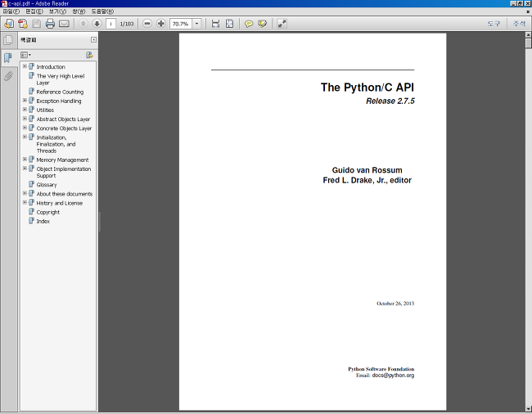532x414 pixels.
Task: Expand the Memory Management bookmark
Action: pos(25,159)
